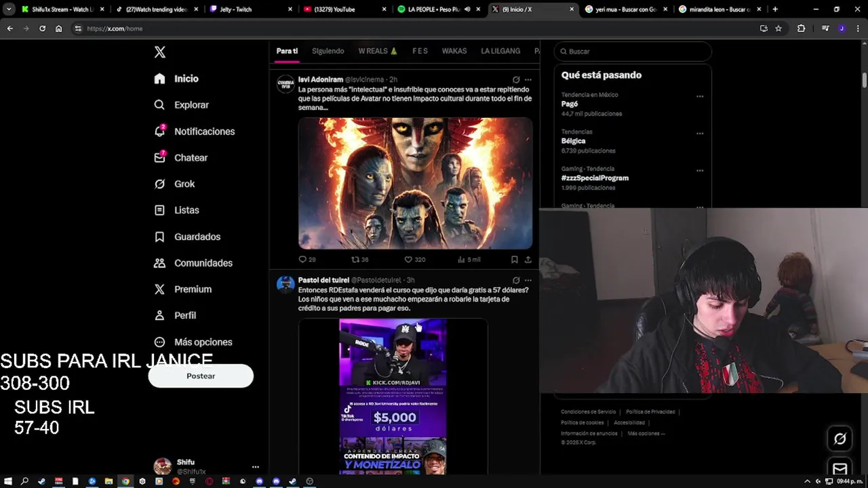This screenshot has width=868, height=488.
Task: Play the RDJavi $5,000 video
Action: (393, 396)
